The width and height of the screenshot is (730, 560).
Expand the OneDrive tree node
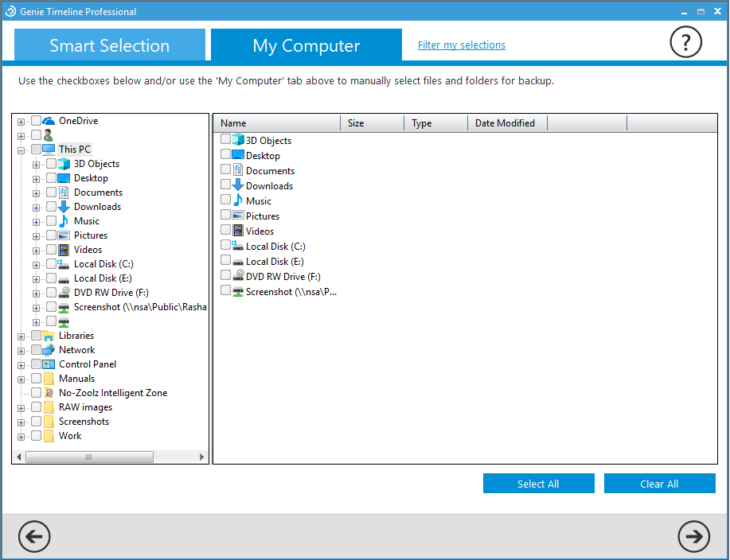tap(21, 122)
